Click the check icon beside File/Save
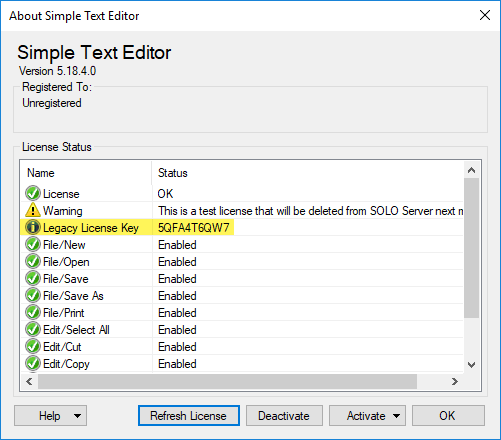The height and width of the screenshot is (440, 501). click(33, 278)
